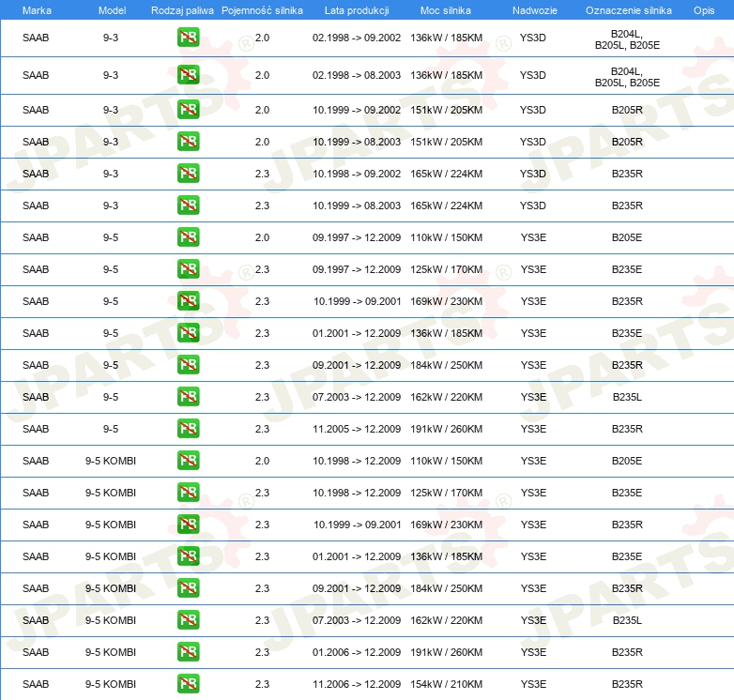Screen dimensions: 734x700
Task: Click the 154kW / 210KM engine power cell
Action: [x=446, y=684]
